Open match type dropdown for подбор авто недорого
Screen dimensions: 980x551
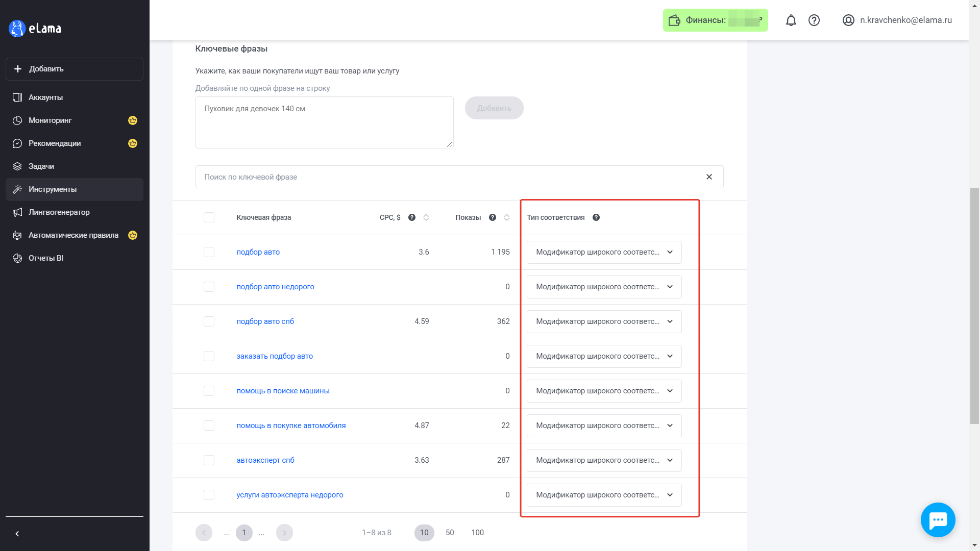(x=604, y=287)
